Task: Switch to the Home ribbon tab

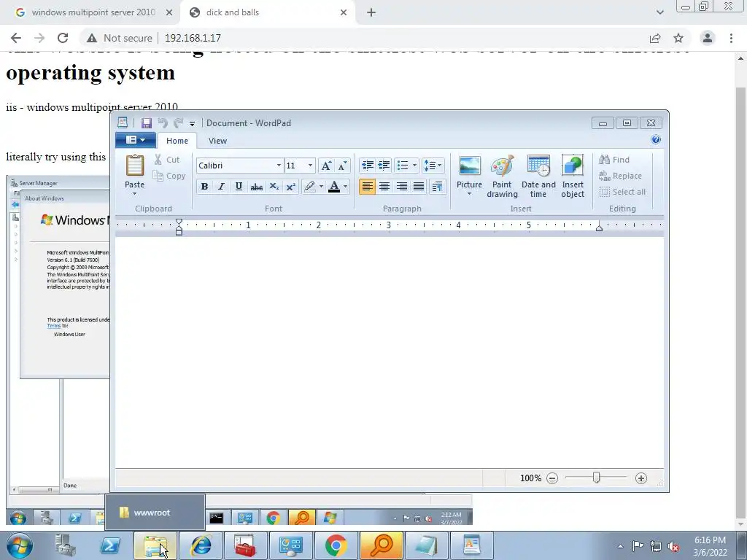Action: (x=177, y=141)
